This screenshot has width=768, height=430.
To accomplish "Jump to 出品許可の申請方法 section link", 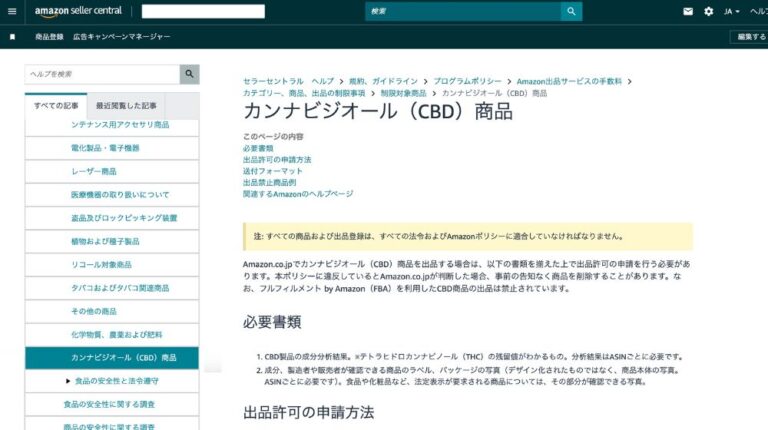I will [x=277, y=160].
